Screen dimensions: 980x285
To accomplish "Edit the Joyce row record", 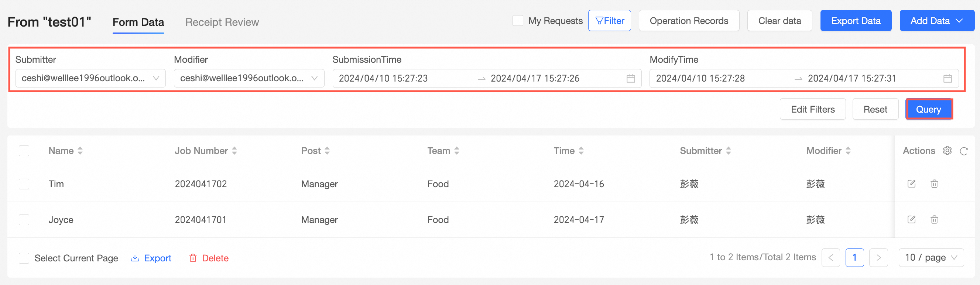I will pos(911,220).
